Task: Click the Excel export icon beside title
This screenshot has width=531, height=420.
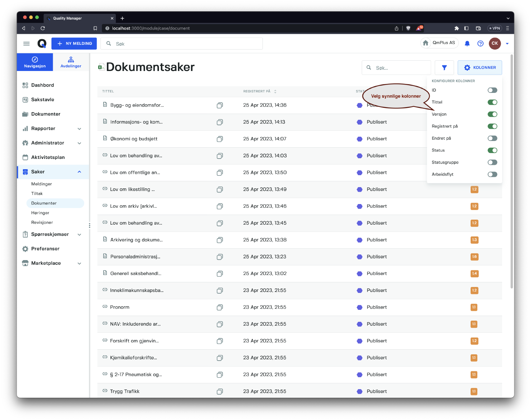Action: click(101, 67)
